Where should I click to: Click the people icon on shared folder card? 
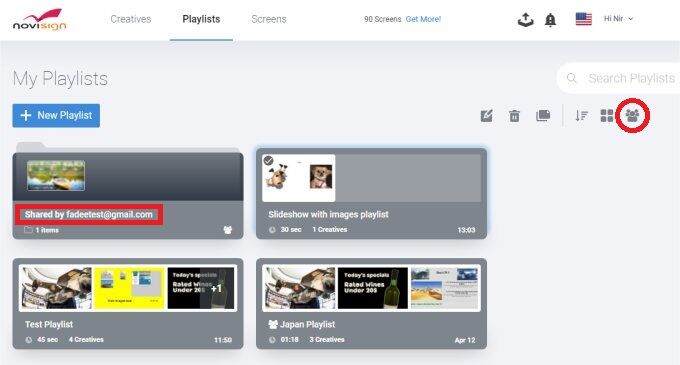click(x=228, y=230)
